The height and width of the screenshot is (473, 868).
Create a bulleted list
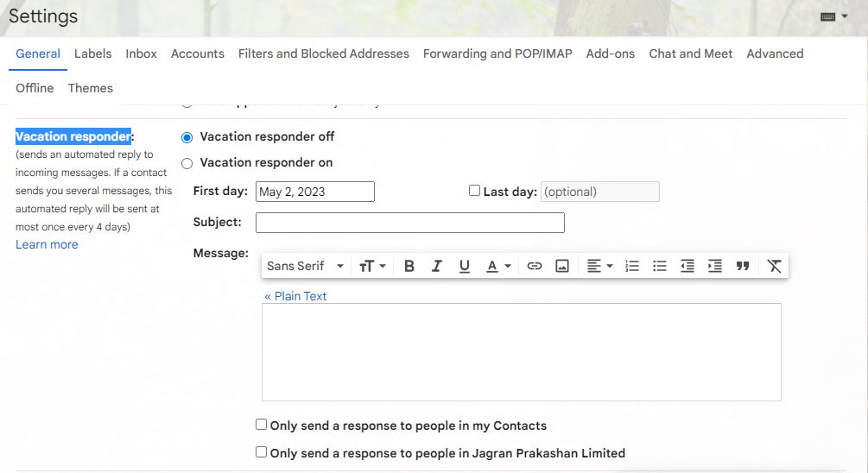click(660, 266)
